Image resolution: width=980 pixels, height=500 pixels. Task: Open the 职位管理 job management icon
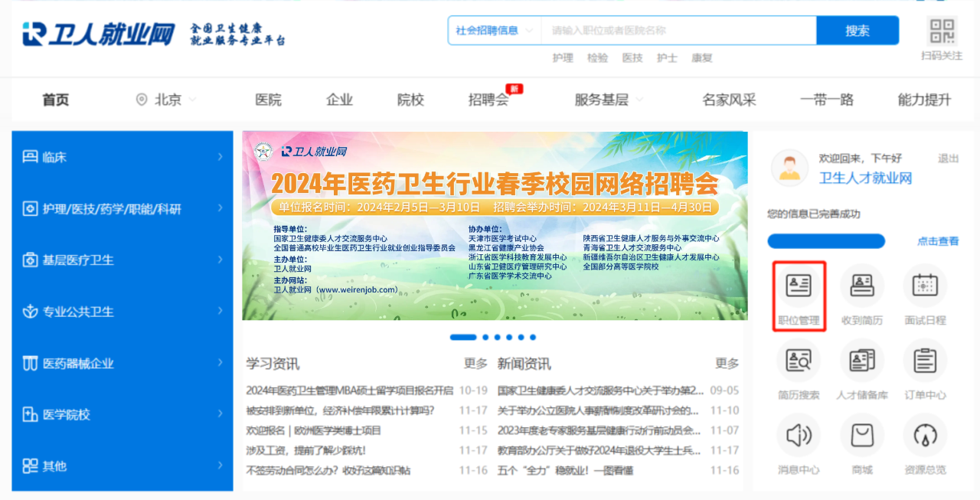[799, 295]
